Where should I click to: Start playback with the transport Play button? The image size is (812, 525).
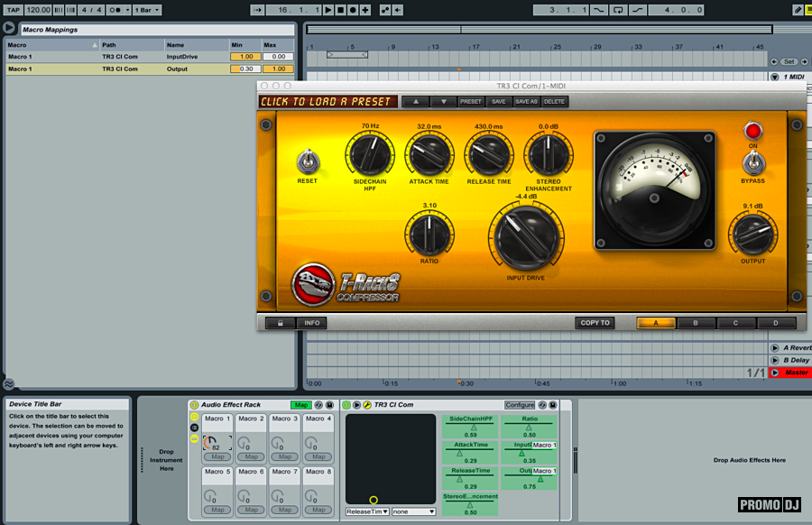coord(328,10)
